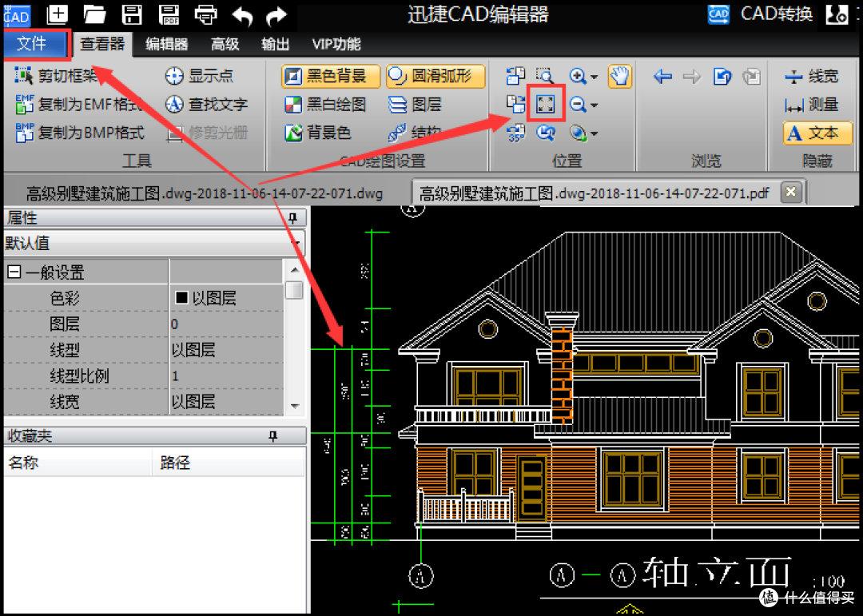Click the 图层 value field showing 0

coord(225,324)
